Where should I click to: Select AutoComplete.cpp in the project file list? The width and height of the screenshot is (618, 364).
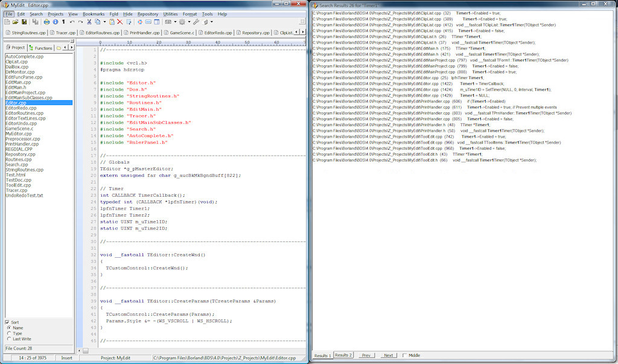click(x=24, y=56)
